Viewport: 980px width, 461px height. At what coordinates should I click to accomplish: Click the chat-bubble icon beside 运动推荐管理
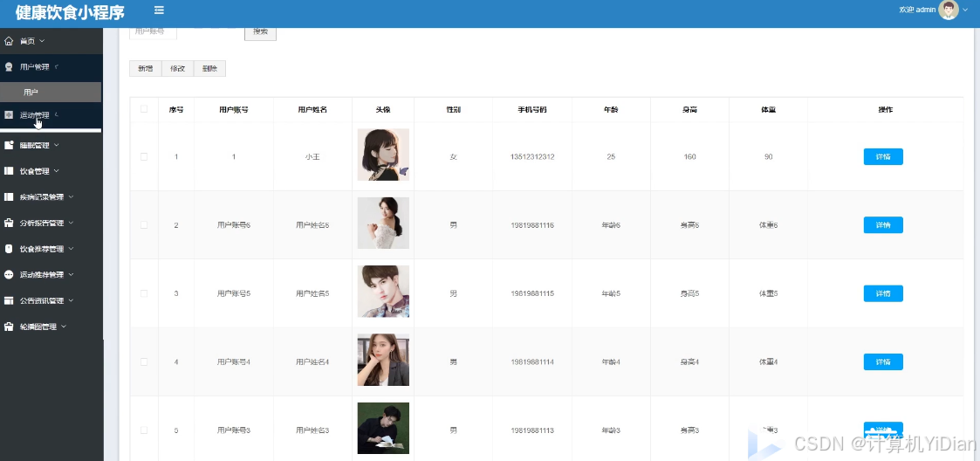point(9,275)
